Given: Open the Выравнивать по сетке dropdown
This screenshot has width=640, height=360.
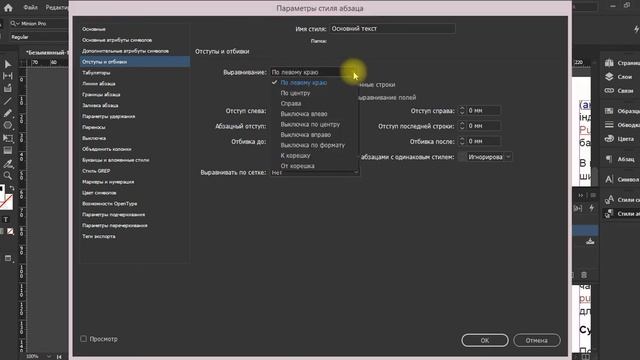Looking at the screenshot, I should [314, 172].
